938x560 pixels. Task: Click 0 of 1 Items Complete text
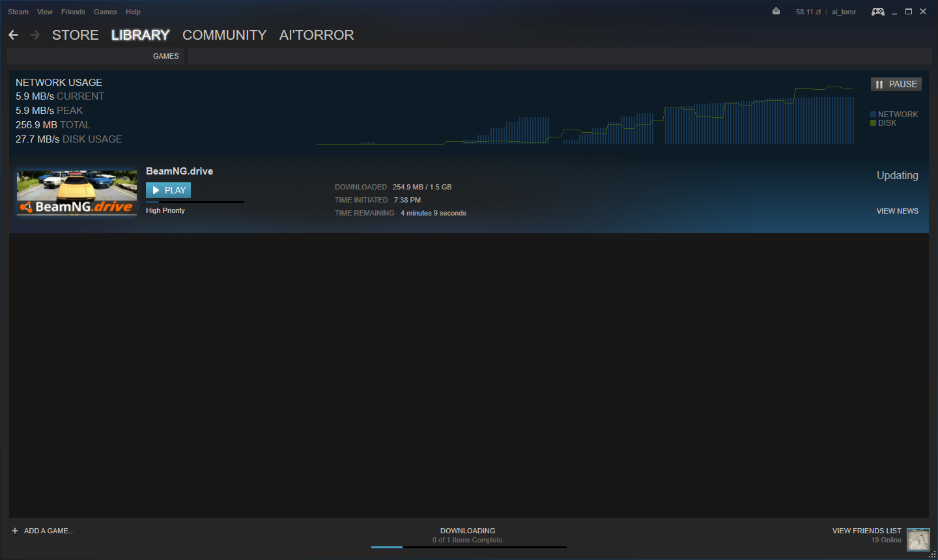(468, 540)
